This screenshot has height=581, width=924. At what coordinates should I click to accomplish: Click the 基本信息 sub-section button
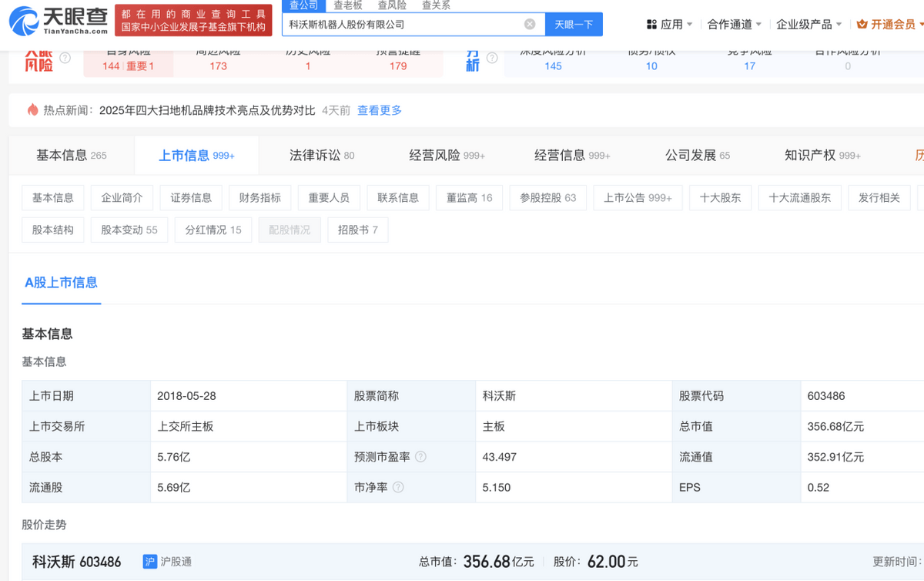point(53,198)
